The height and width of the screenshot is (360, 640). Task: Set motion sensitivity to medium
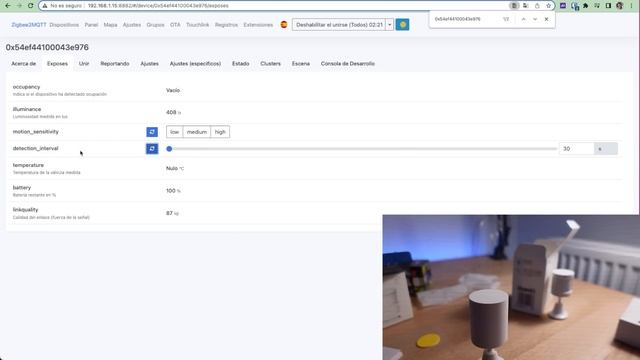point(197,132)
